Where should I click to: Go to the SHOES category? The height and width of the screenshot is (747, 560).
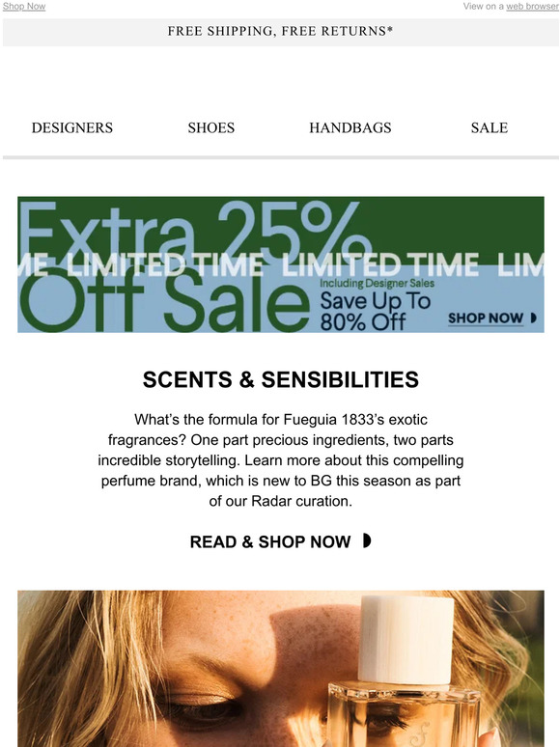click(x=211, y=127)
